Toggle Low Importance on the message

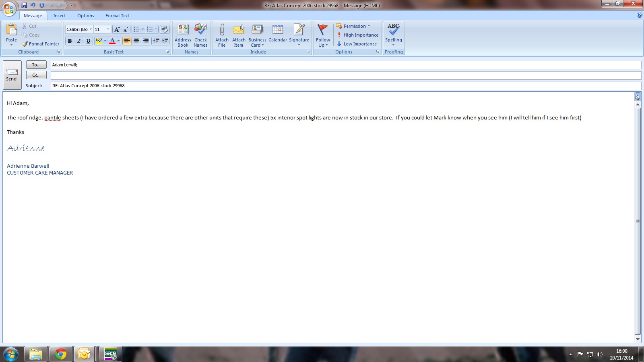tap(357, 44)
